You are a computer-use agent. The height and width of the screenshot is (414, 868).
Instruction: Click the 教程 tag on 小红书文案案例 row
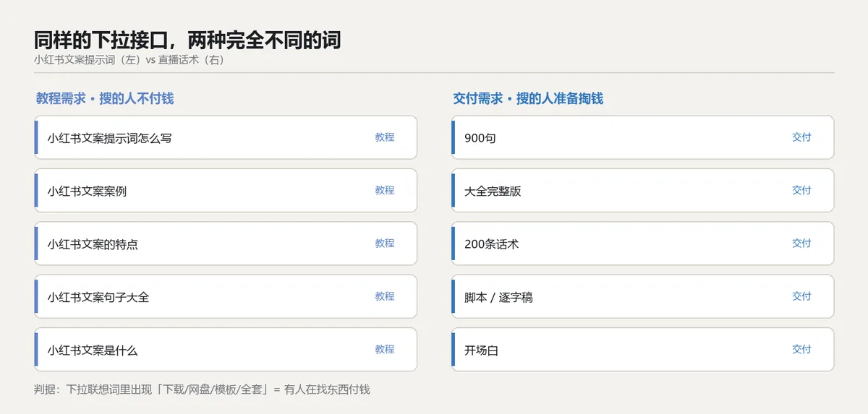pos(385,191)
